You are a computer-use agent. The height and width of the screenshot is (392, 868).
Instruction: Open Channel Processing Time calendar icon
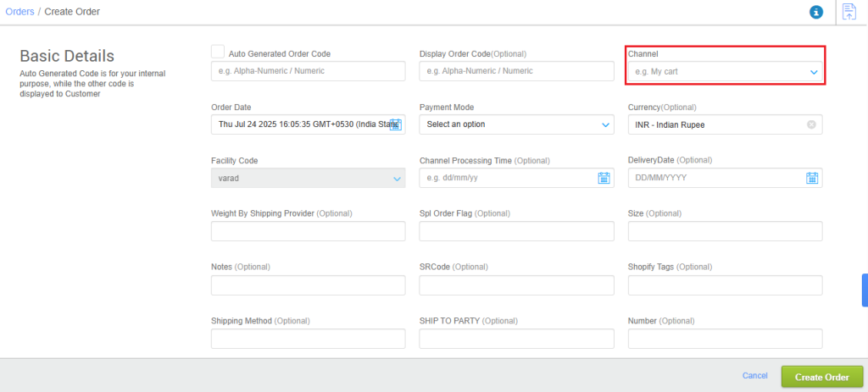pyautogui.click(x=604, y=178)
